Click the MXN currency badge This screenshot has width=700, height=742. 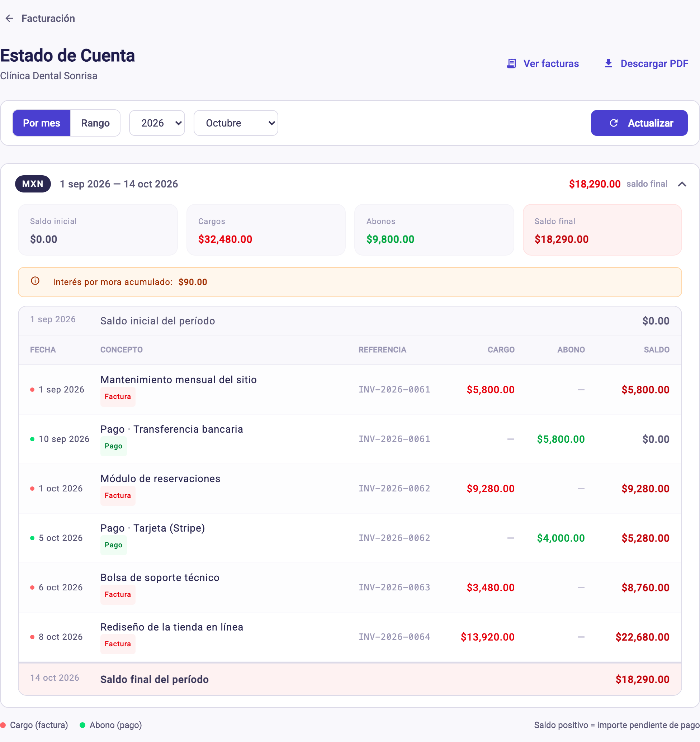point(33,184)
